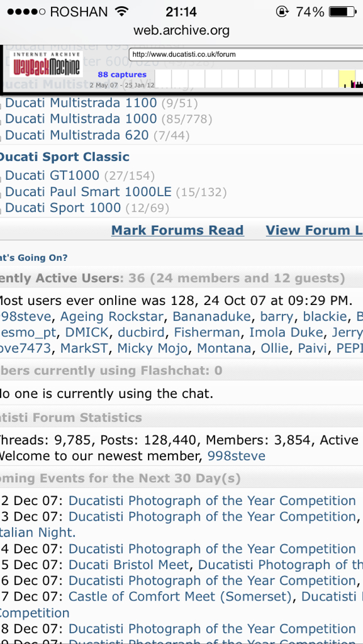Open Ducati Sport 1000 forum
The width and height of the screenshot is (363, 644).
click(x=63, y=208)
